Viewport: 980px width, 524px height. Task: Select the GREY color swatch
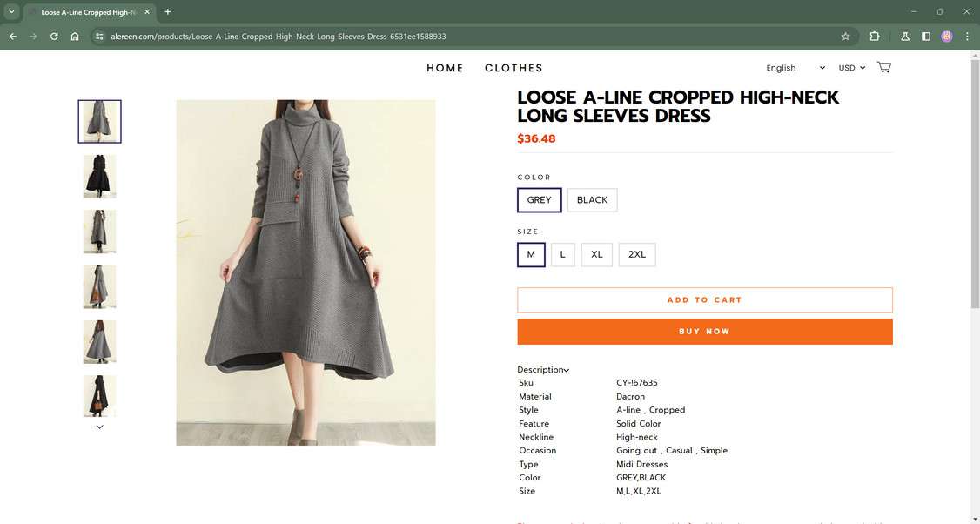click(x=539, y=199)
